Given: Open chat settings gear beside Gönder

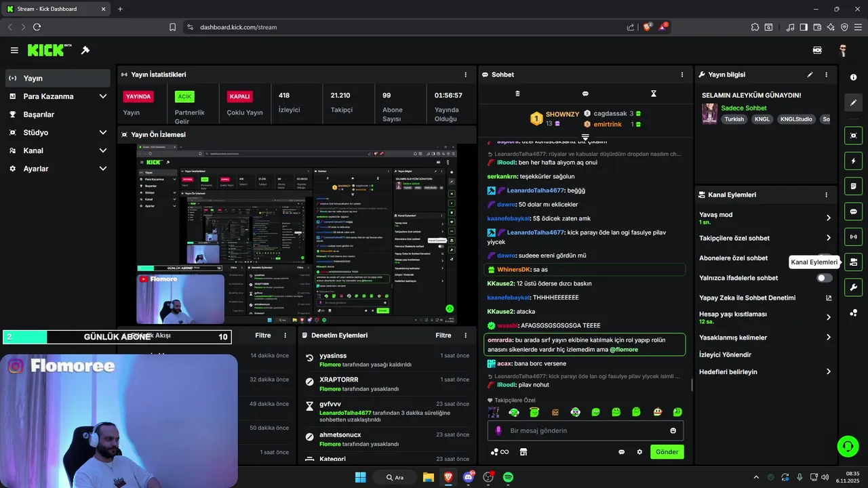Looking at the screenshot, I should click(639, 452).
